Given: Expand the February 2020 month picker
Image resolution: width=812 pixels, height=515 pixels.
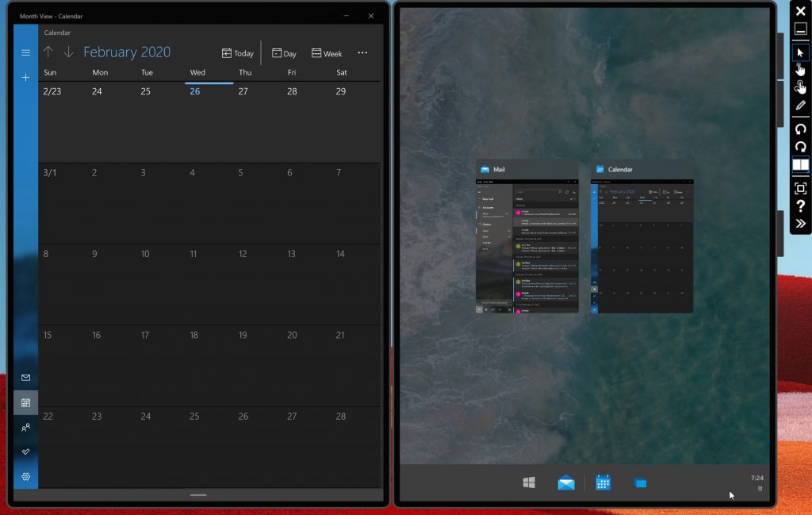Looking at the screenshot, I should tap(127, 52).
